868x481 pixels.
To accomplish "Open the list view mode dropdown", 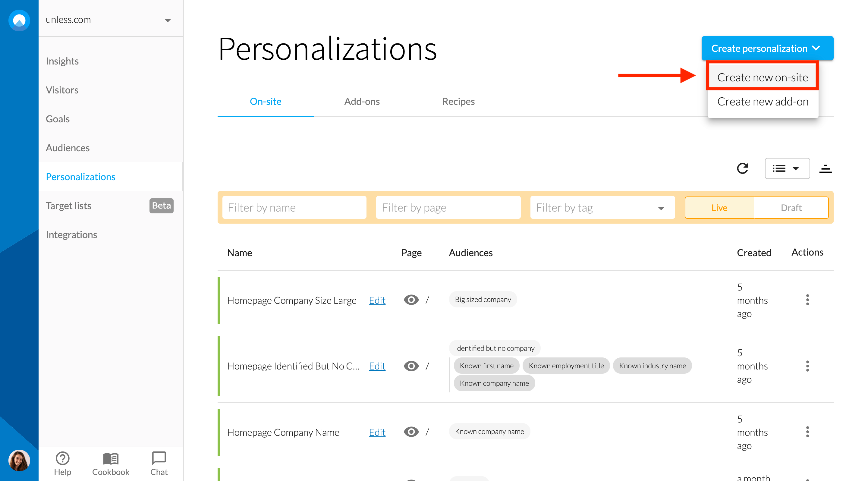I will point(787,168).
